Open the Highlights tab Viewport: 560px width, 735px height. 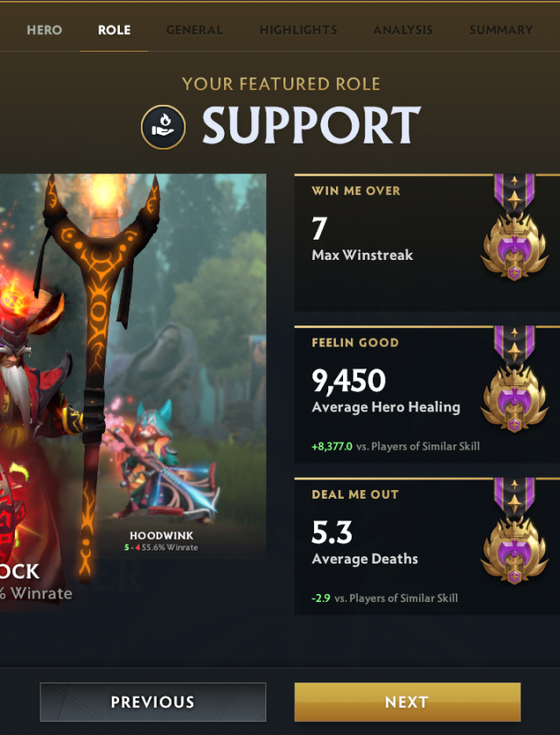point(298,30)
